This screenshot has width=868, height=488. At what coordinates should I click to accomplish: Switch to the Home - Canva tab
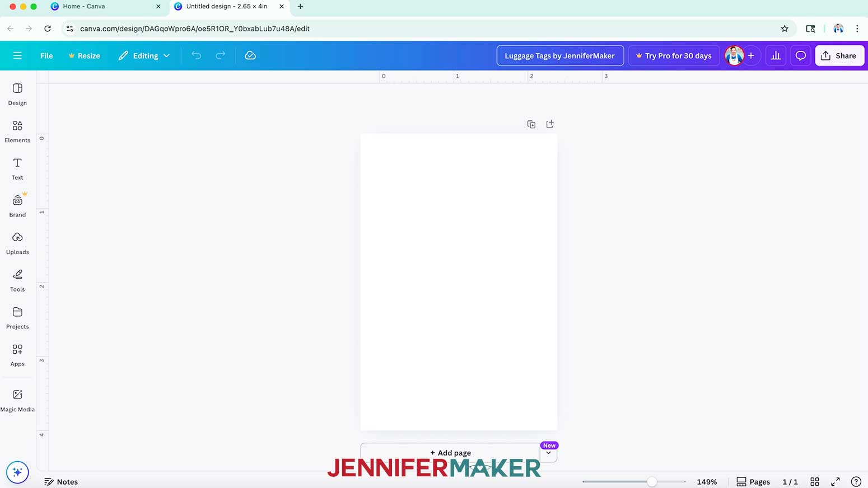(105, 6)
